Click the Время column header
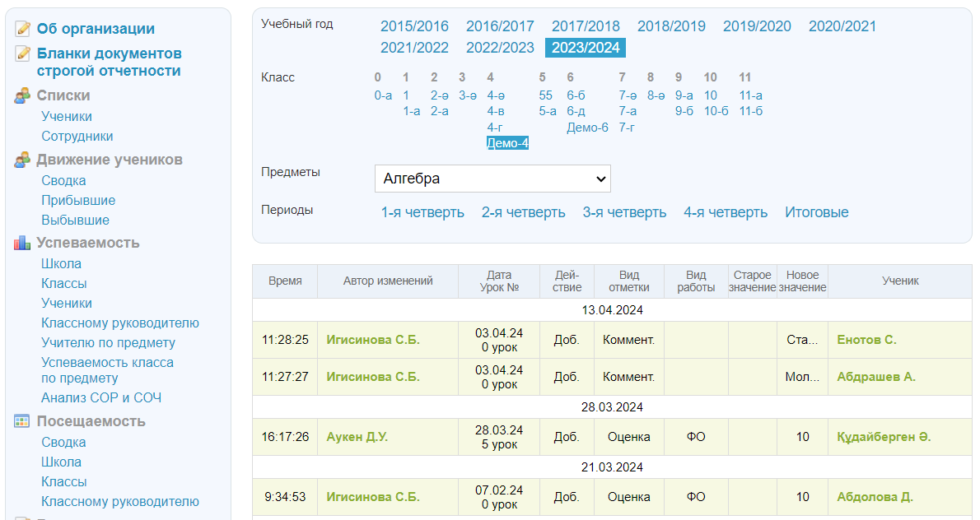Viewport: 980px width, 520px height. (285, 281)
